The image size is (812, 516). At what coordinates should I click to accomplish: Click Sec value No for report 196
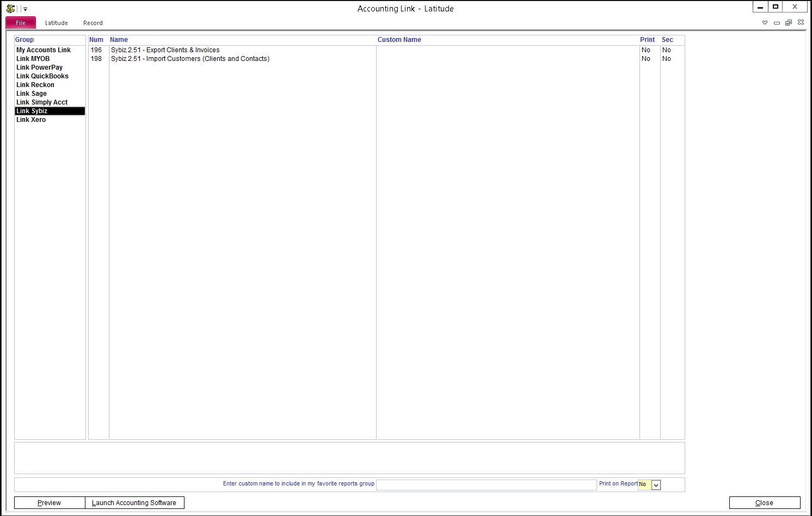667,50
